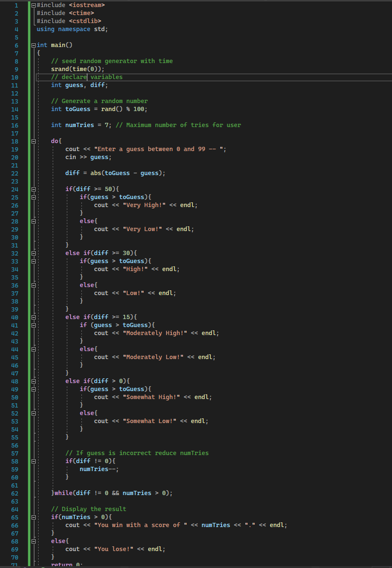Collapse the main() function fold
This screenshot has width=392, height=568.
click(32, 45)
